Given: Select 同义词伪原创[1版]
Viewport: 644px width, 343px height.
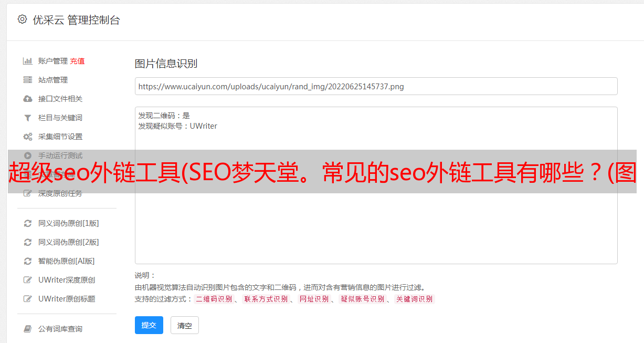Looking at the screenshot, I should 69,223.
